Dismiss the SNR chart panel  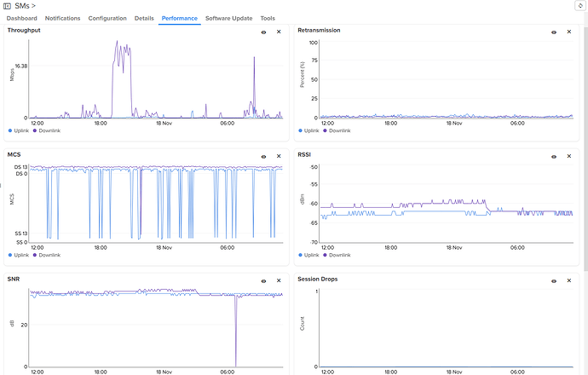coord(279,280)
